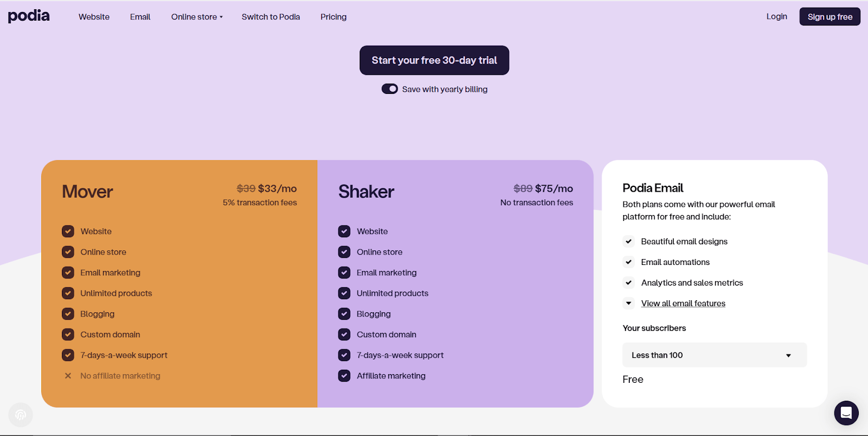Click the Mover 7-days-a-week support text

tap(124, 355)
